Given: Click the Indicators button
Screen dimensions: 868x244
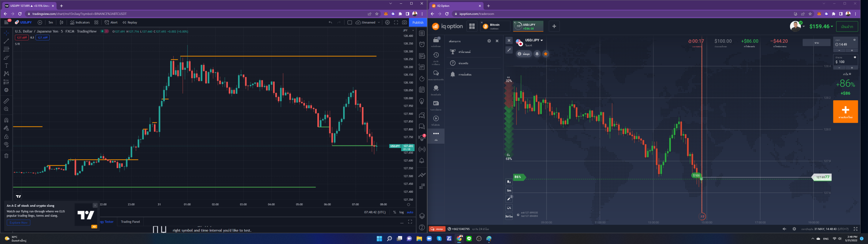Looking at the screenshot, I should point(80,22).
